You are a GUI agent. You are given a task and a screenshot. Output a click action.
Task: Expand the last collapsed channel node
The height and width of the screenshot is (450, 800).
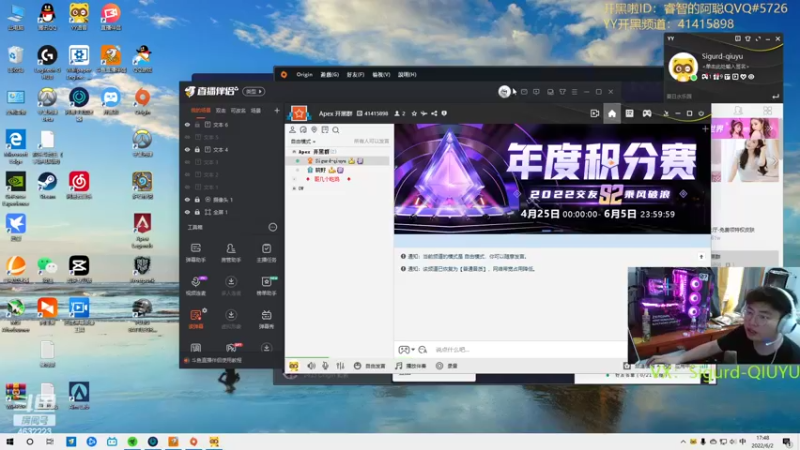pyautogui.click(x=294, y=188)
